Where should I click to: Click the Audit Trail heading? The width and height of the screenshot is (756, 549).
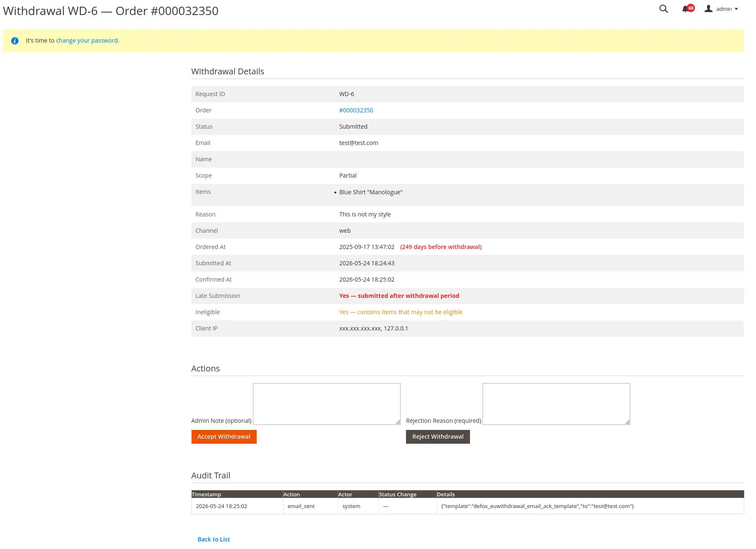211,475
